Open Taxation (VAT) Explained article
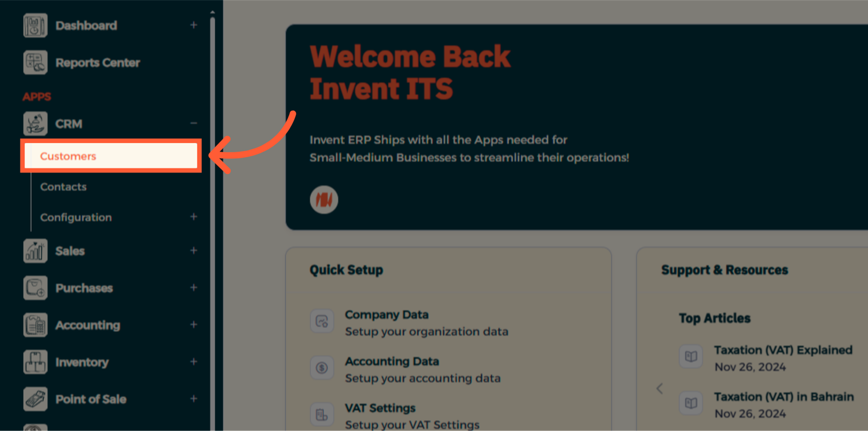 (x=782, y=350)
